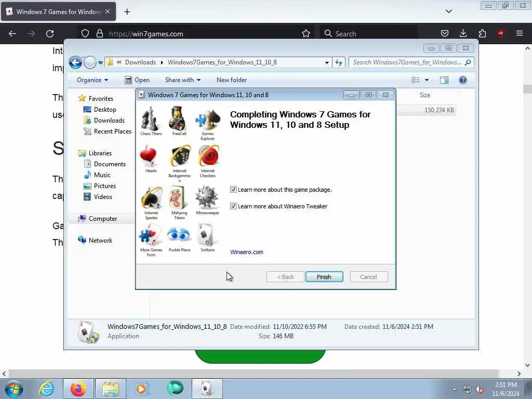Click the muted volume tray icon
Screen dimensions: 532x399
click(480, 390)
